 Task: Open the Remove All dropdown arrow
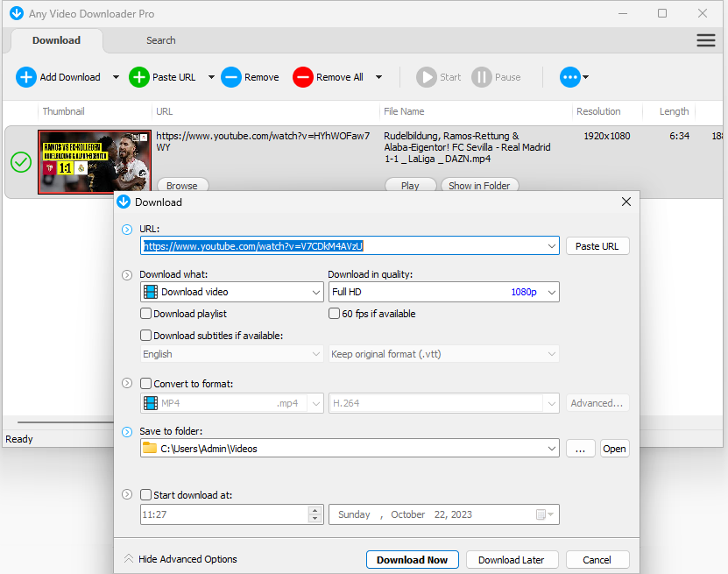378,77
